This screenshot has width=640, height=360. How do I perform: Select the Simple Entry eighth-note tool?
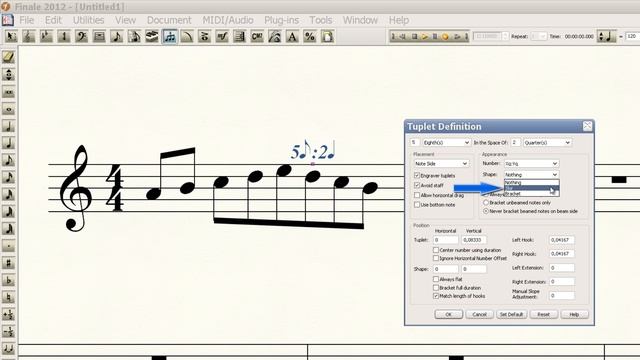pyautogui.click(x=117, y=37)
